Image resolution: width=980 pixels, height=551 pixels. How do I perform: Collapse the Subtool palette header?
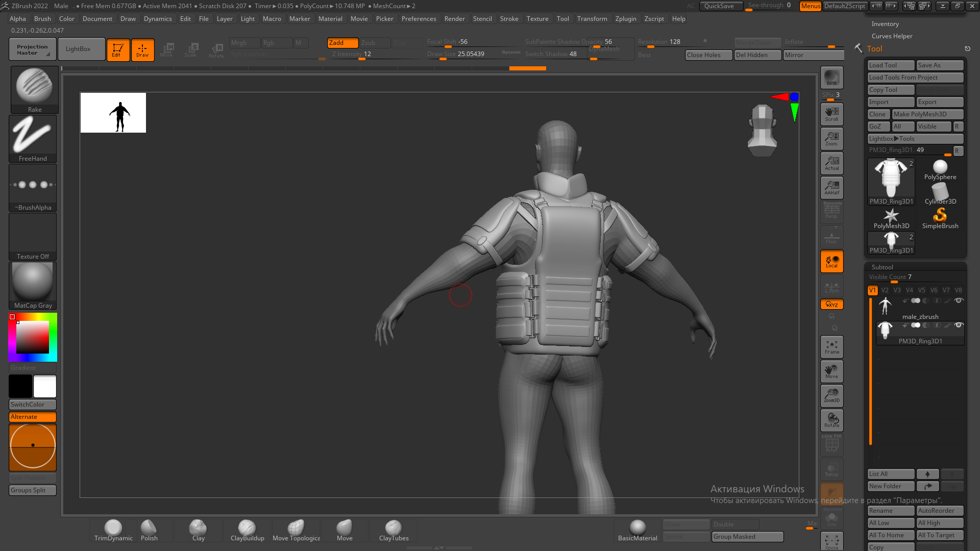882,267
